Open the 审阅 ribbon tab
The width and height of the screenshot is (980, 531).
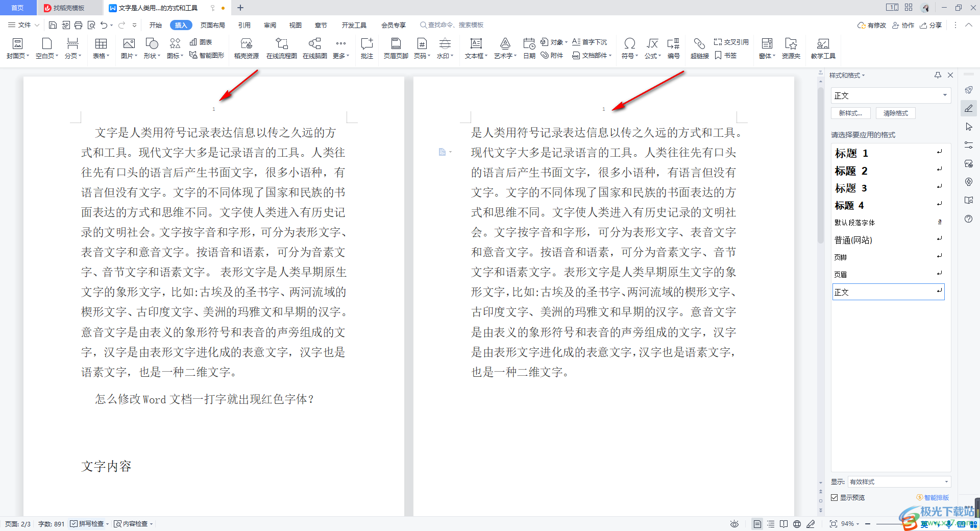tap(270, 25)
